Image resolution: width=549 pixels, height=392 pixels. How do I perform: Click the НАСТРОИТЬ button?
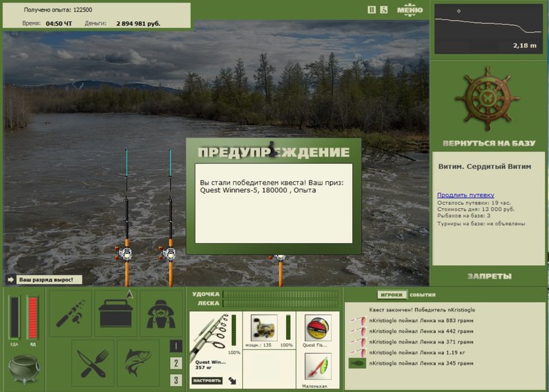coord(207,380)
